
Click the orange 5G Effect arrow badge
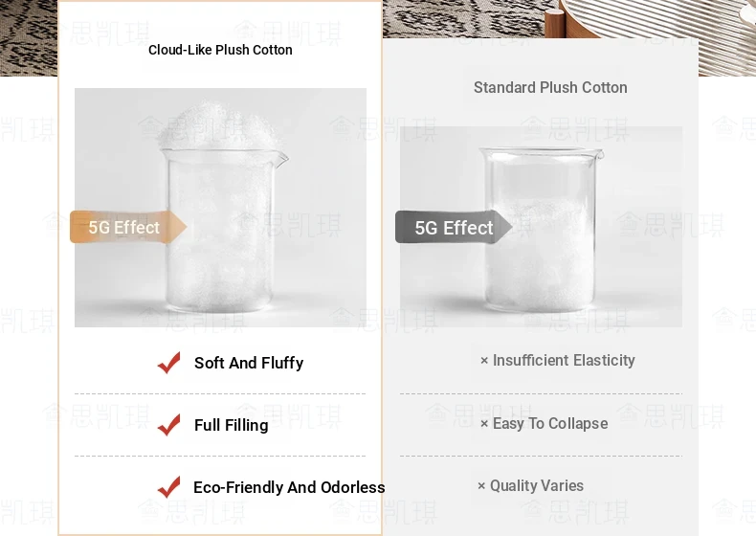[128, 227]
